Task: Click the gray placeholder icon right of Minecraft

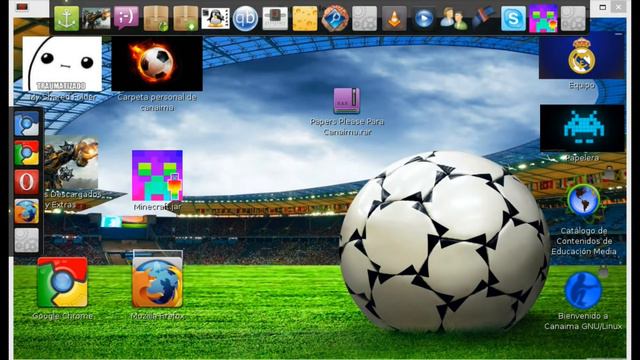Action: tap(573, 19)
